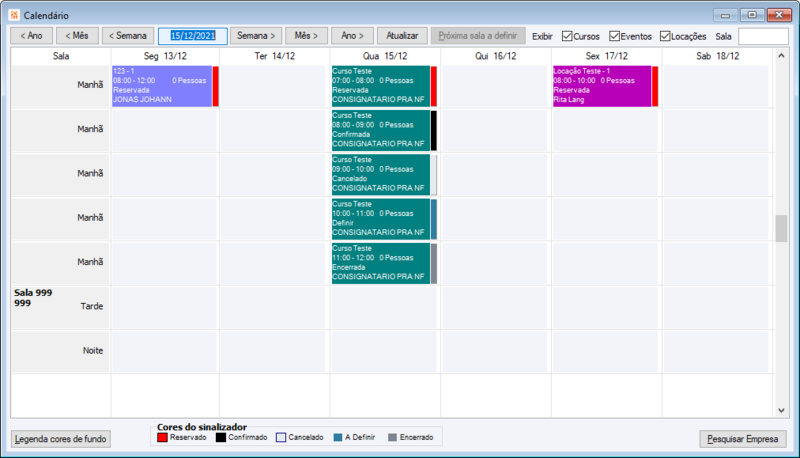Click scroll down arrow of calendar scrollbar
The height and width of the screenshot is (458, 800).
[781, 410]
